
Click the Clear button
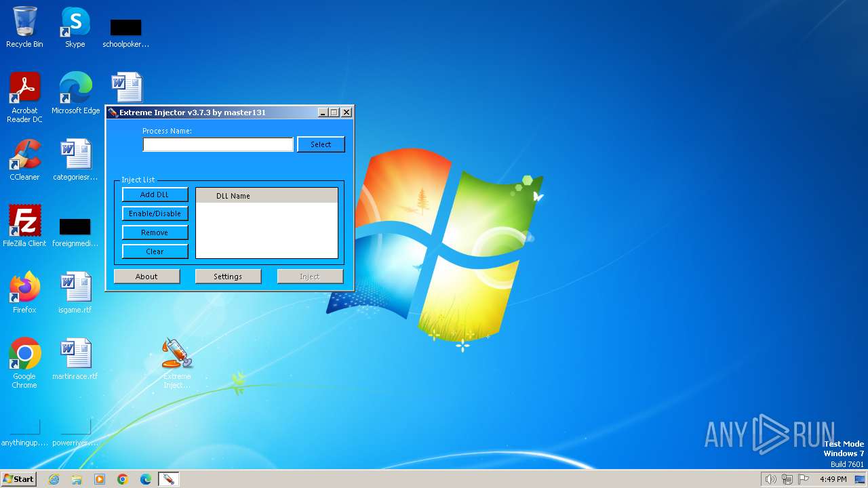pos(155,251)
